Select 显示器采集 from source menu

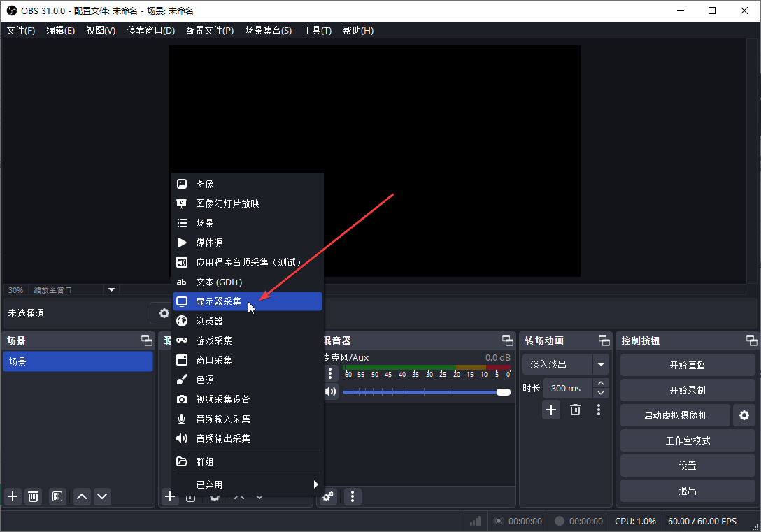[248, 301]
